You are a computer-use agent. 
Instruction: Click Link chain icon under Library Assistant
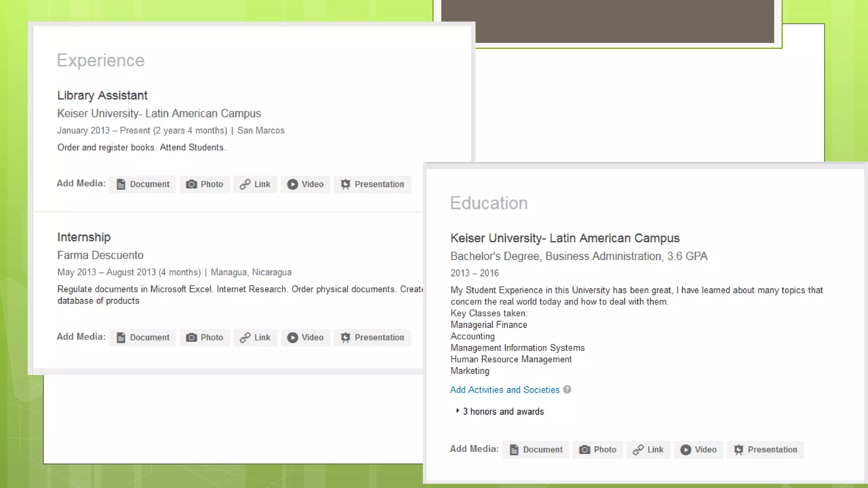pos(245,184)
